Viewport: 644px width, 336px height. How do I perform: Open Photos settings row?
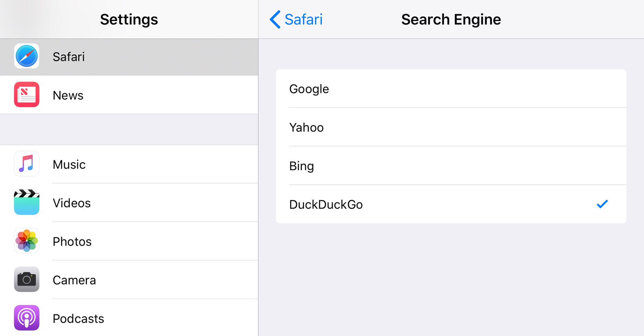tap(137, 242)
